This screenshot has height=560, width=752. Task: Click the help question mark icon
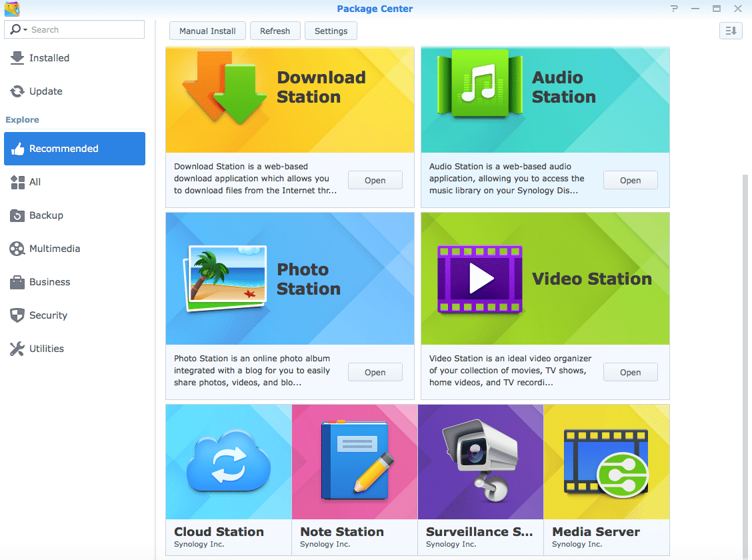pyautogui.click(x=674, y=9)
